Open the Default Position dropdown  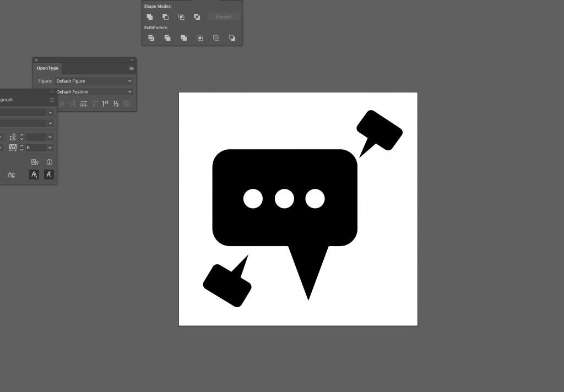pos(94,92)
